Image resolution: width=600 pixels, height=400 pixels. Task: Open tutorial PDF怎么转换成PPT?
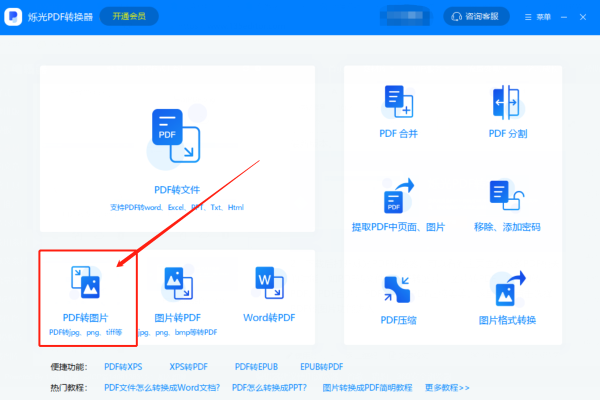coord(269,388)
